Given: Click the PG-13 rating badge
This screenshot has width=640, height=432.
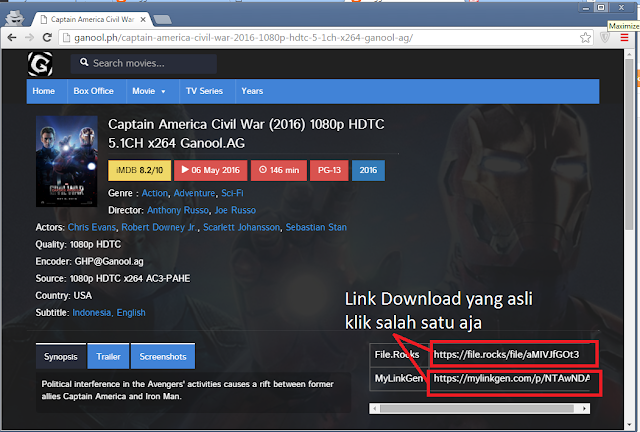Looking at the screenshot, I should [329, 170].
